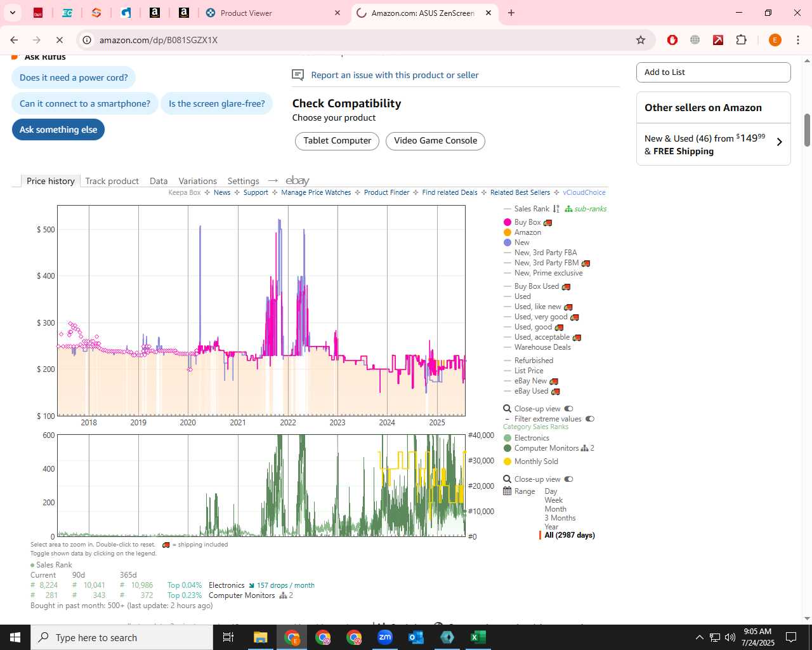The width and height of the screenshot is (812, 650).
Task: Open the 157 drops / month link
Action: (x=285, y=585)
